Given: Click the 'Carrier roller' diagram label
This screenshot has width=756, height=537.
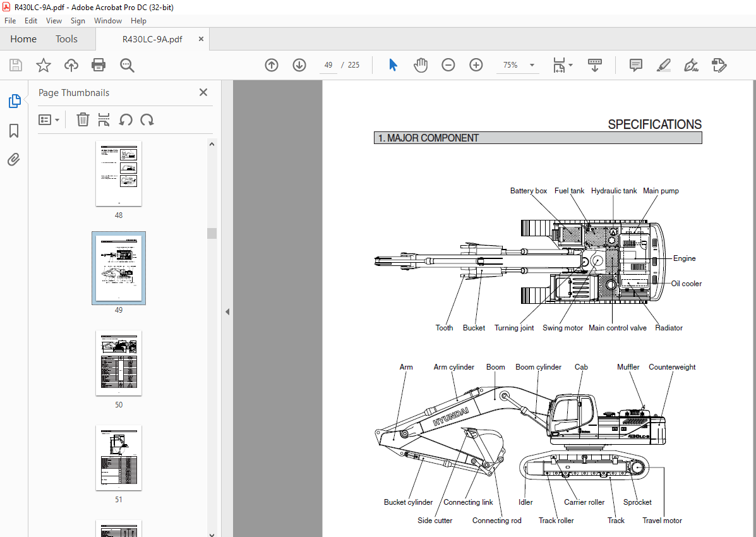Looking at the screenshot, I should tap(584, 502).
